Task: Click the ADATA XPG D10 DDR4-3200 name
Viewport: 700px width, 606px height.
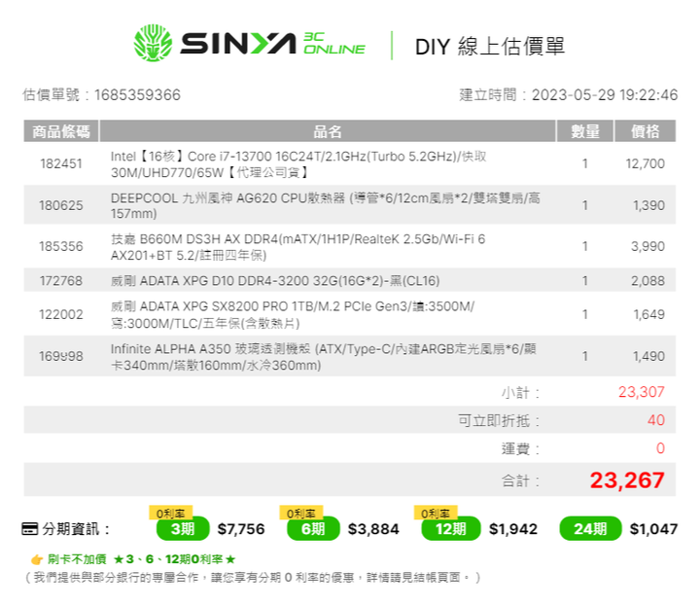Action: pos(275,281)
